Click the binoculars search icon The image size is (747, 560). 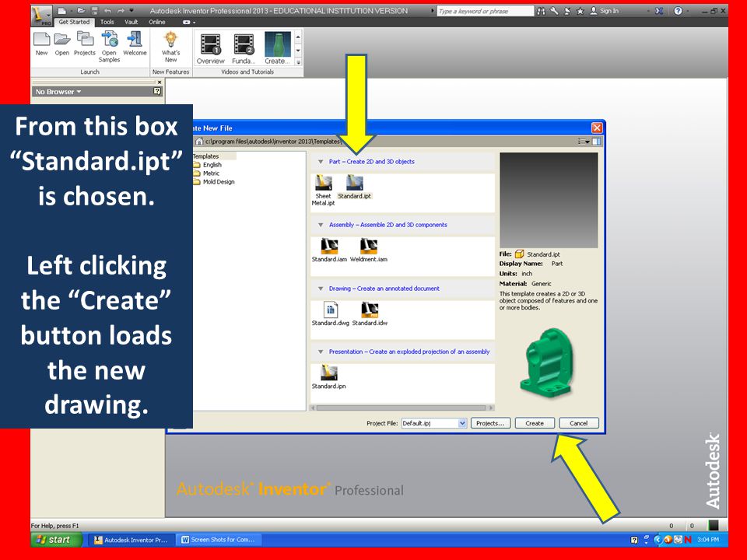tap(542, 11)
